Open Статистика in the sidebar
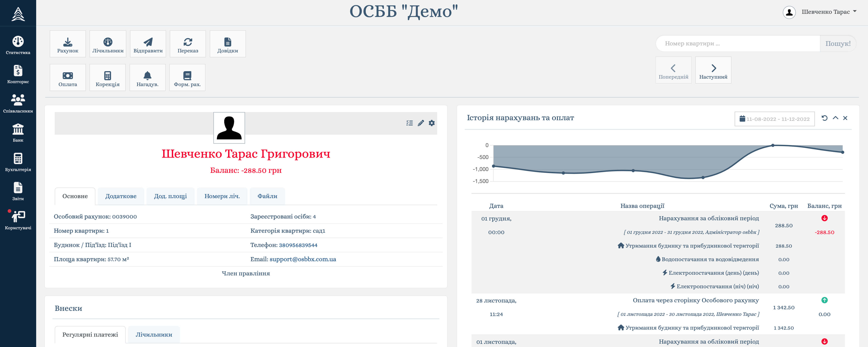 point(18,45)
